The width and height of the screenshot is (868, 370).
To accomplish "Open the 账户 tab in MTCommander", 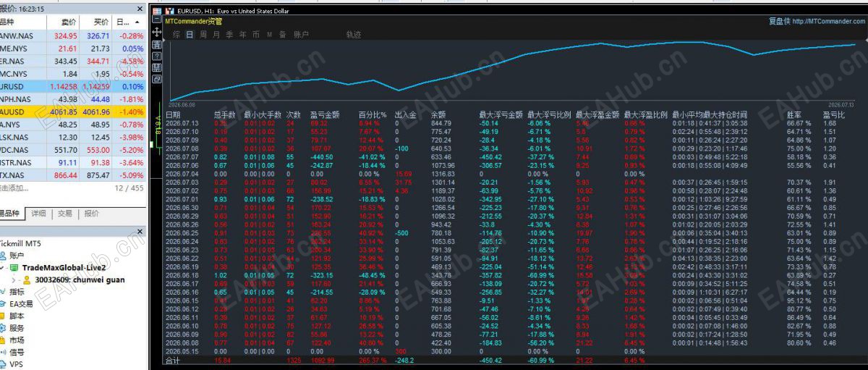I will [301, 34].
